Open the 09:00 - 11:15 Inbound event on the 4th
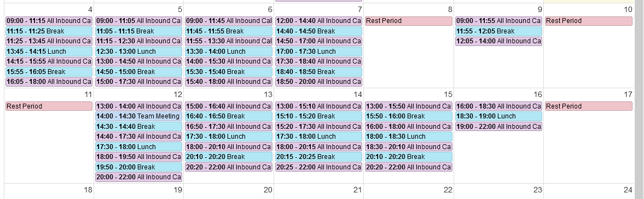Viewport: 644px width, 199px height. click(49, 21)
